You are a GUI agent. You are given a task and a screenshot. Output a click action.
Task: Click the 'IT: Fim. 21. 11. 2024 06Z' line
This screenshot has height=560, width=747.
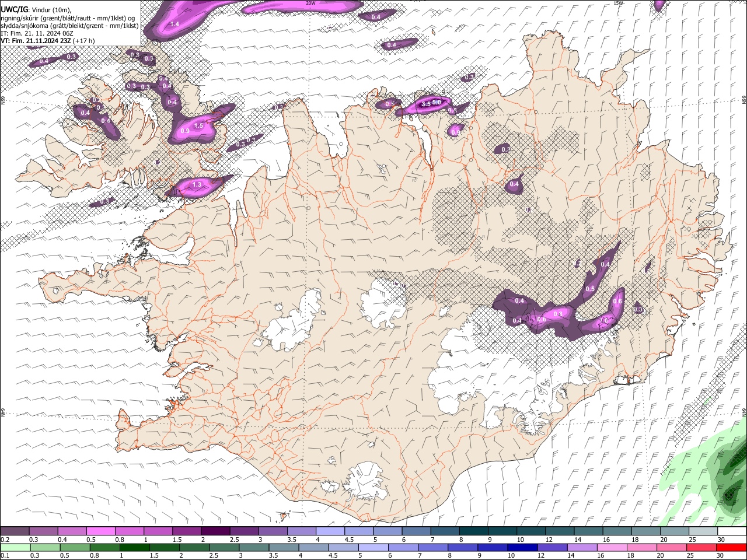[37, 33]
